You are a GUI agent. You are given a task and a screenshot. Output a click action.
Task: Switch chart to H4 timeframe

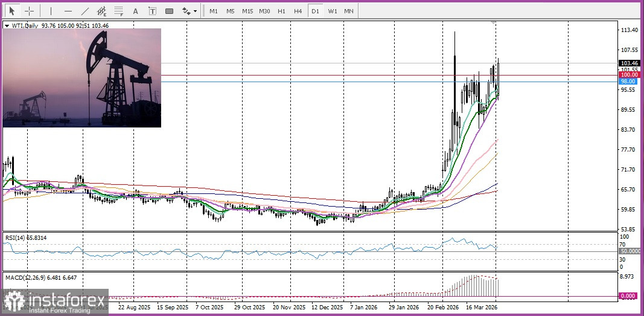tap(298, 11)
